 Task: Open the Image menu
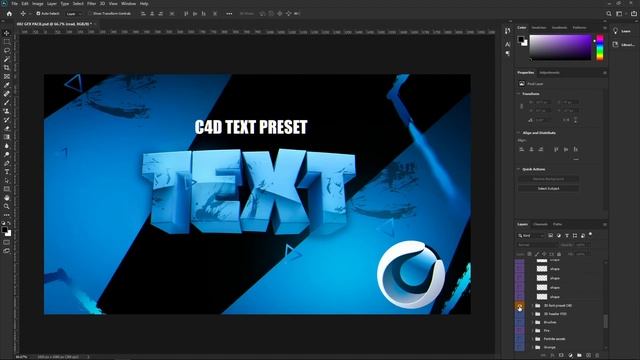pyautogui.click(x=38, y=4)
